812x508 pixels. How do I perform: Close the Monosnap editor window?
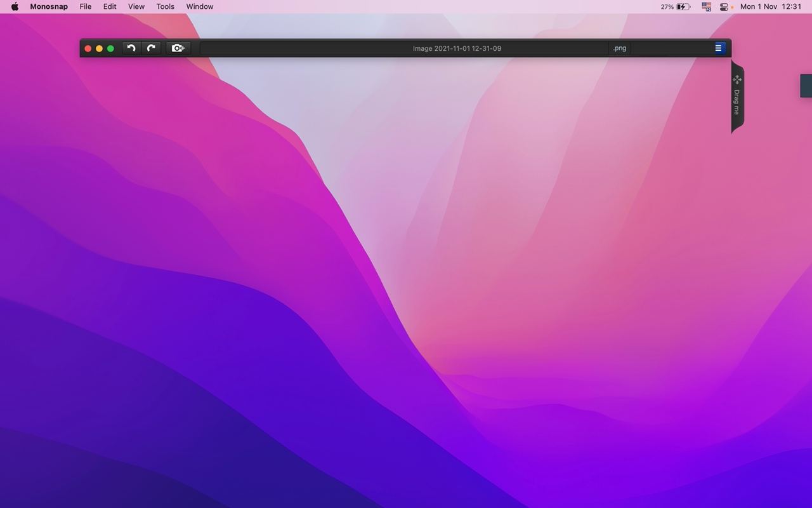tap(88, 48)
